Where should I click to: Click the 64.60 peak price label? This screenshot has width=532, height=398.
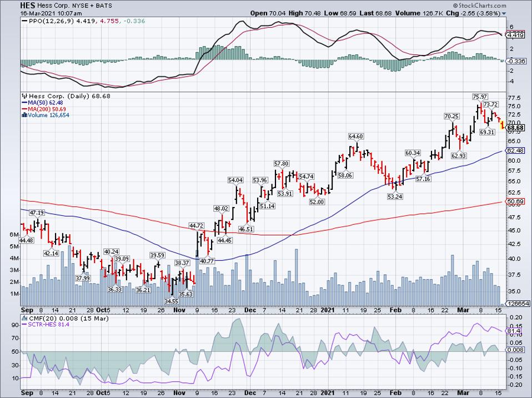click(x=355, y=137)
